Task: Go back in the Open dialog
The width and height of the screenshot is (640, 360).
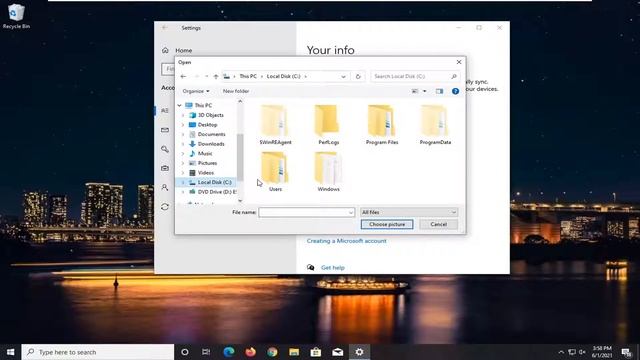Action: [183, 76]
